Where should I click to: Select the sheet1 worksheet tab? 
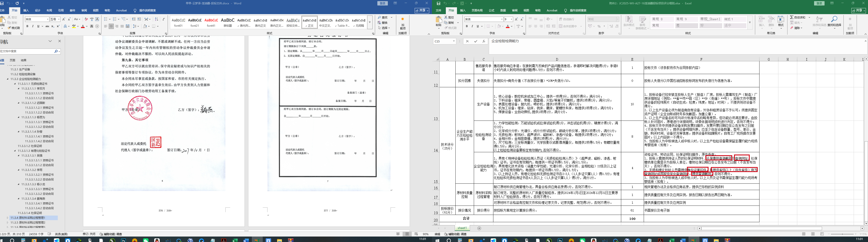(x=462, y=228)
